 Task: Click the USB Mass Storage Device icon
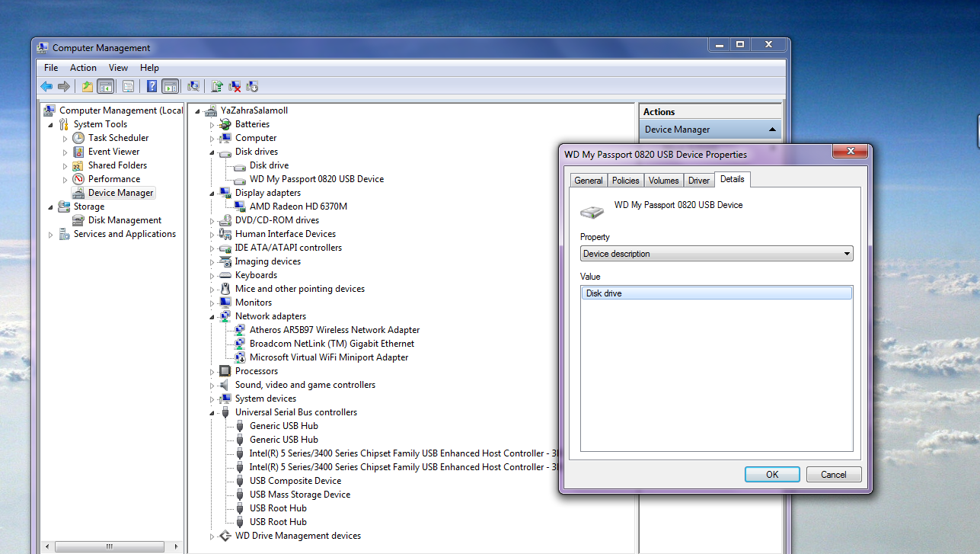pos(240,495)
